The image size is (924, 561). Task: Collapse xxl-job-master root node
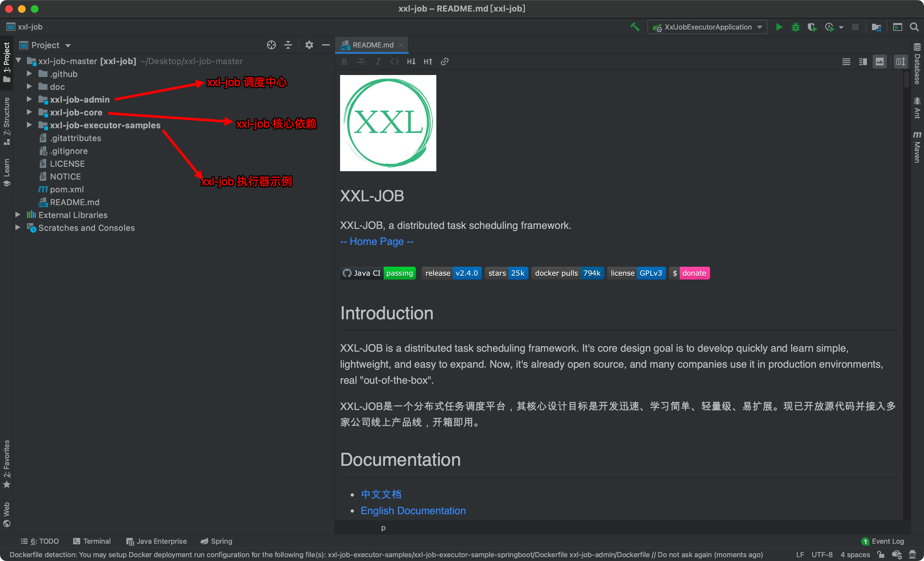click(x=18, y=61)
